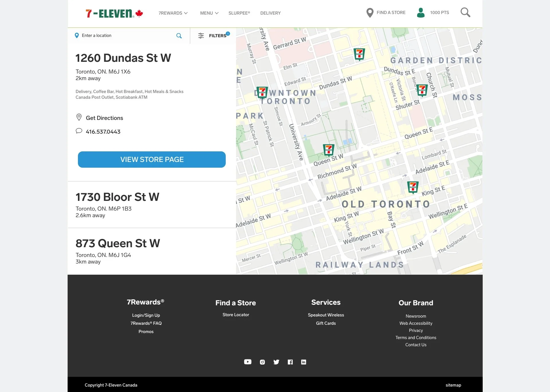The image size is (550, 392).
Task: Click the RAILWAY LANDS map label
Action: (x=360, y=265)
